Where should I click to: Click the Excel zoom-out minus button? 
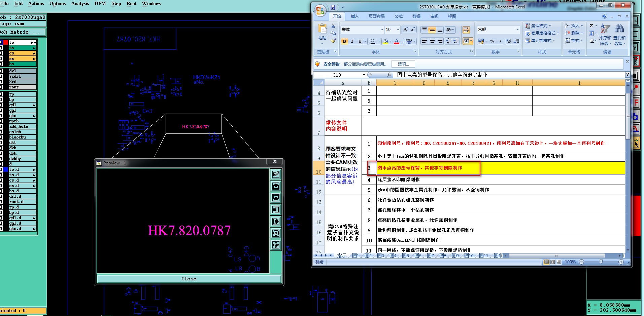581,262
